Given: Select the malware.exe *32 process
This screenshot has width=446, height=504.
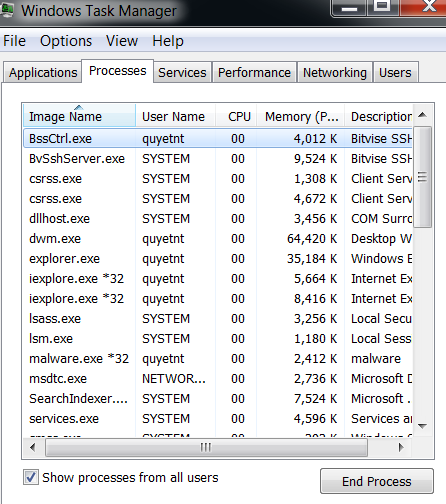Looking at the screenshot, I should (218, 359).
